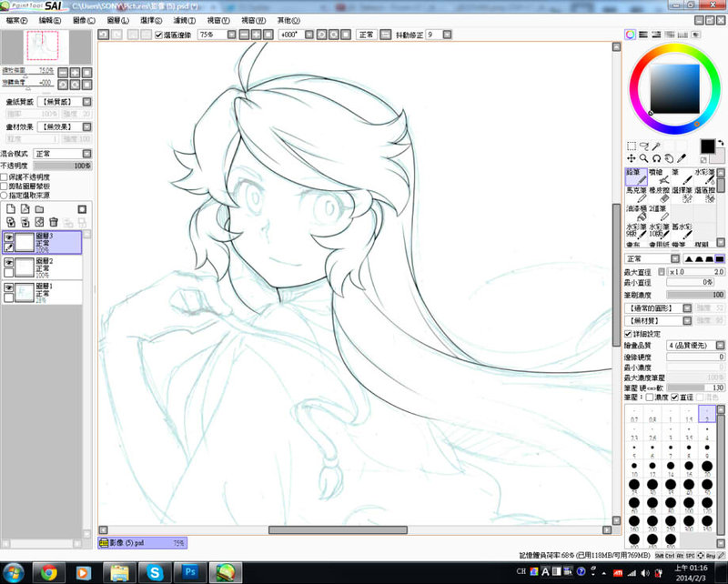The height and width of the screenshot is (584, 728).
Task: Select the 噴槍 airbrush tool
Action: 659,176
